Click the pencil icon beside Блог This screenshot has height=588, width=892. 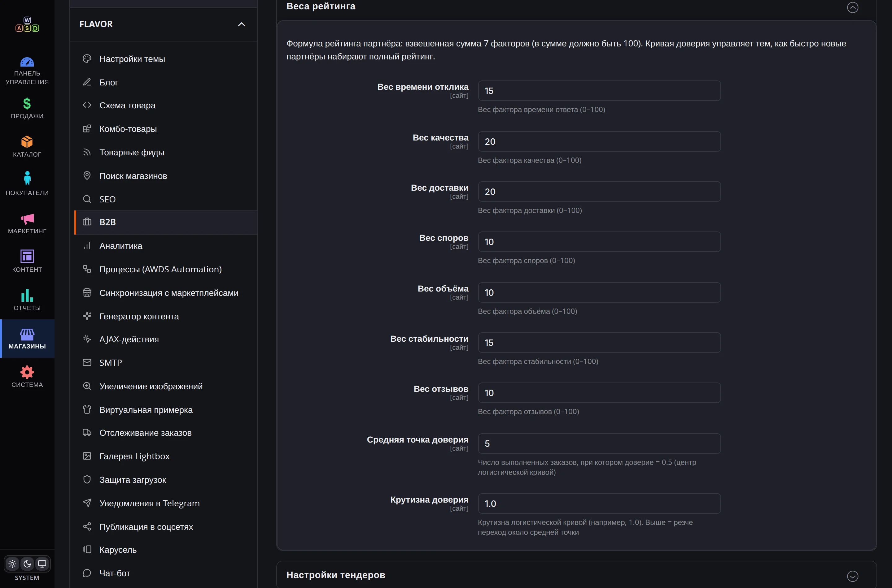coord(87,82)
